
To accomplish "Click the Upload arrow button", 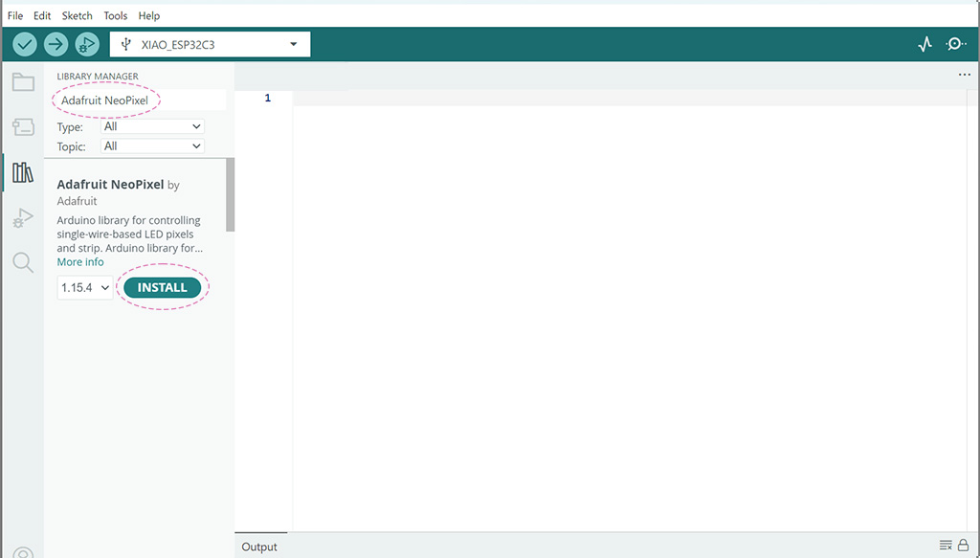I will pos(56,44).
